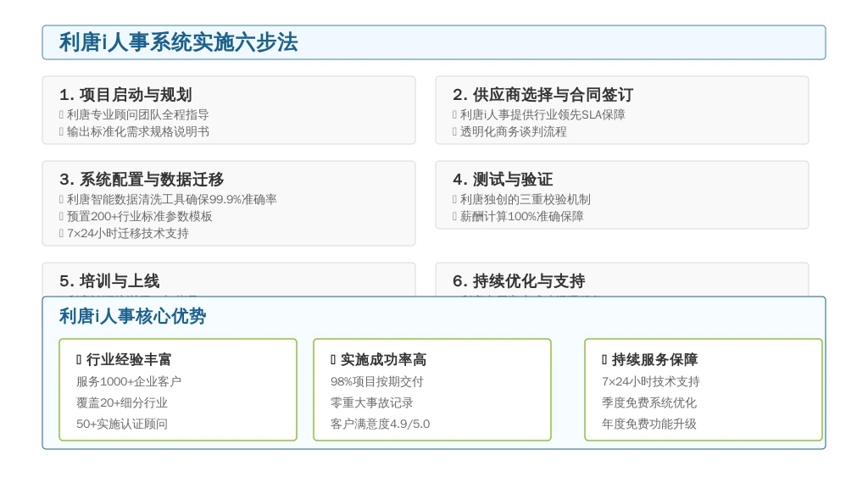Click bullet icon beside 输出标准化需求规格说明书
868x488 pixels.
(x=61, y=132)
